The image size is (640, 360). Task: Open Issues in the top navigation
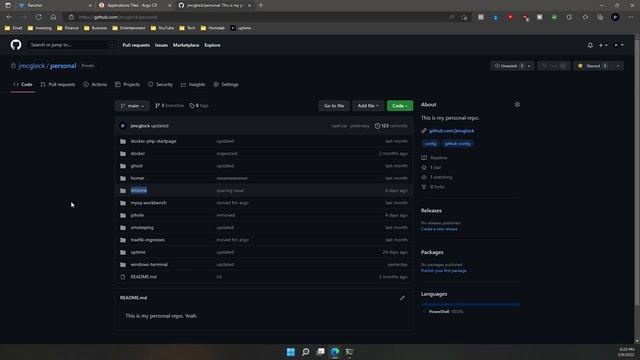point(161,45)
